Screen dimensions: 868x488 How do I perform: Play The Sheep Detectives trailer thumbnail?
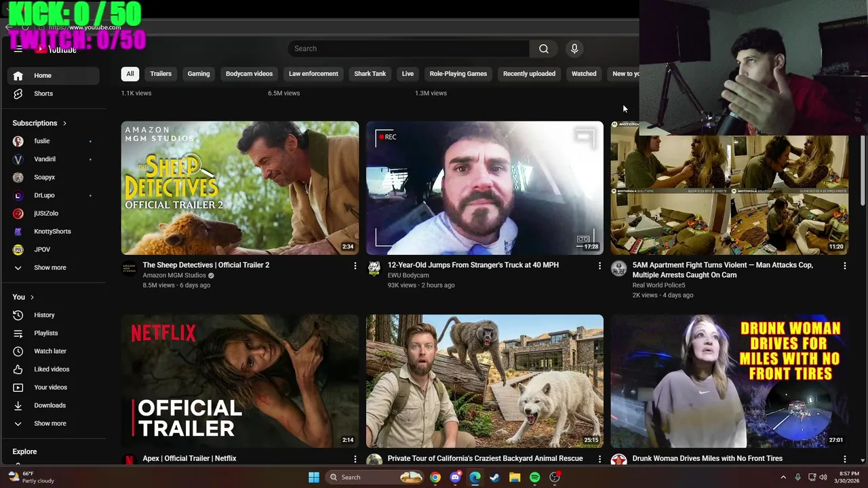click(x=240, y=188)
